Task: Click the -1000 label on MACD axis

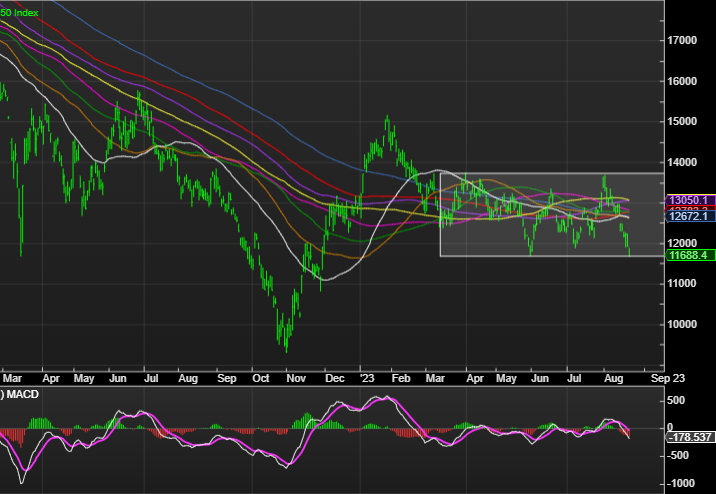Action: tap(679, 483)
